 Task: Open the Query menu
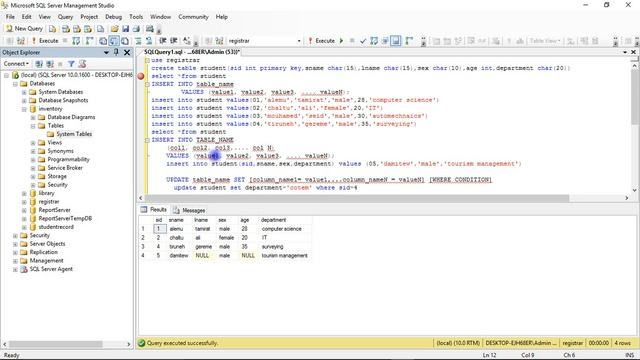[x=65, y=17]
